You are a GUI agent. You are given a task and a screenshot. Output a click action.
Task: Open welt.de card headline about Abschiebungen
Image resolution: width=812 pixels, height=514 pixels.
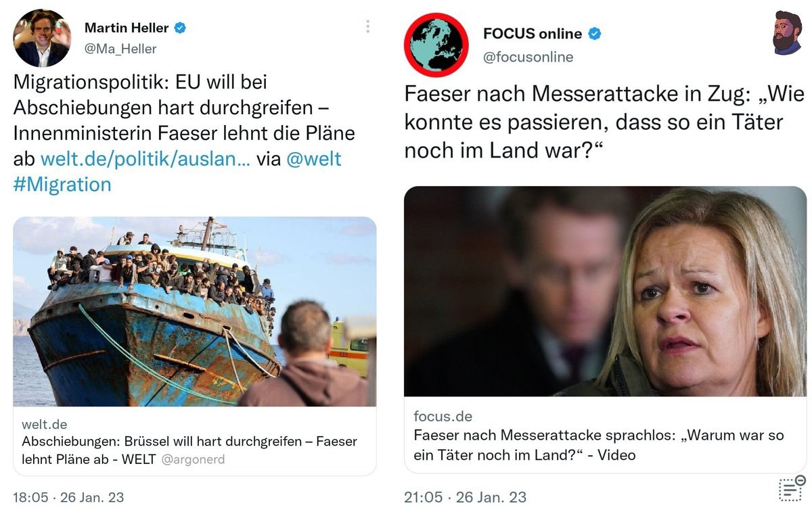click(189, 450)
